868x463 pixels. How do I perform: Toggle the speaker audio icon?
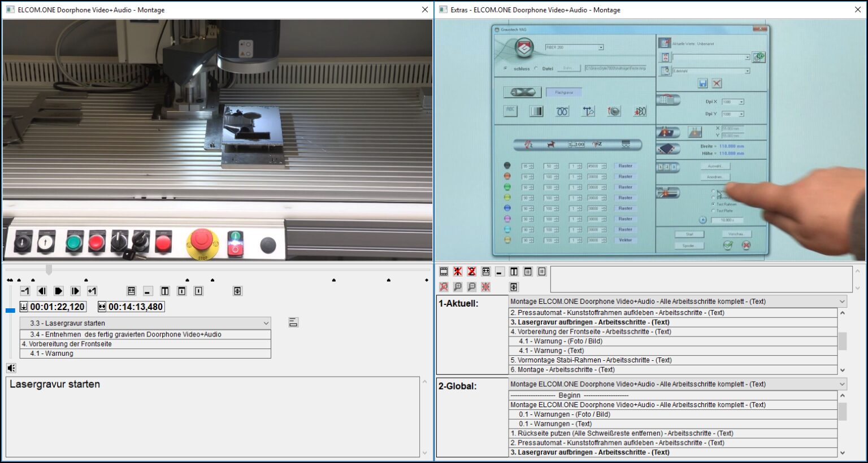11,368
